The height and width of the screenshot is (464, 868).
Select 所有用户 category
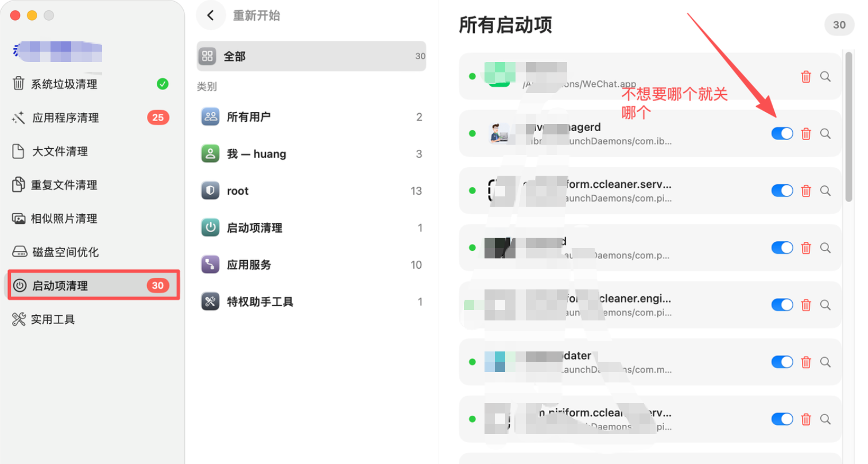click(311, 117)
